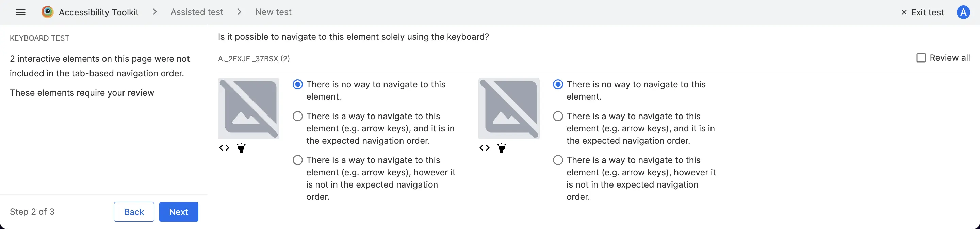The height and width of the screenshot is (229, 980).
Task: Click the X icon beside Exit test
Action: [904, 12]
